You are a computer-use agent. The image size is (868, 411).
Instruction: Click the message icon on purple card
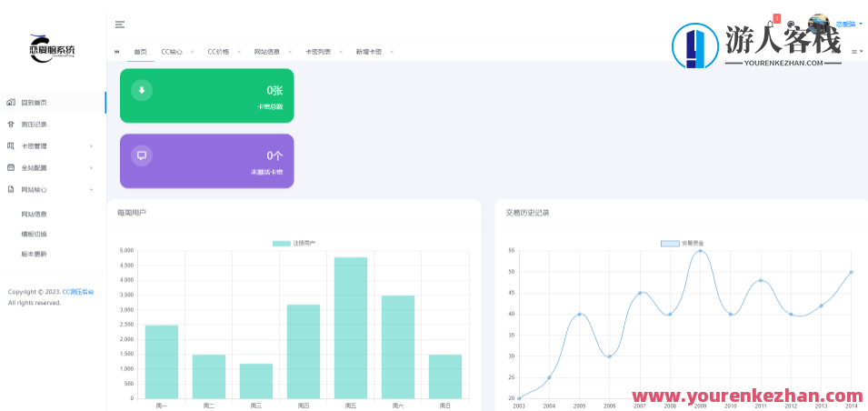[x=142, y=155]
